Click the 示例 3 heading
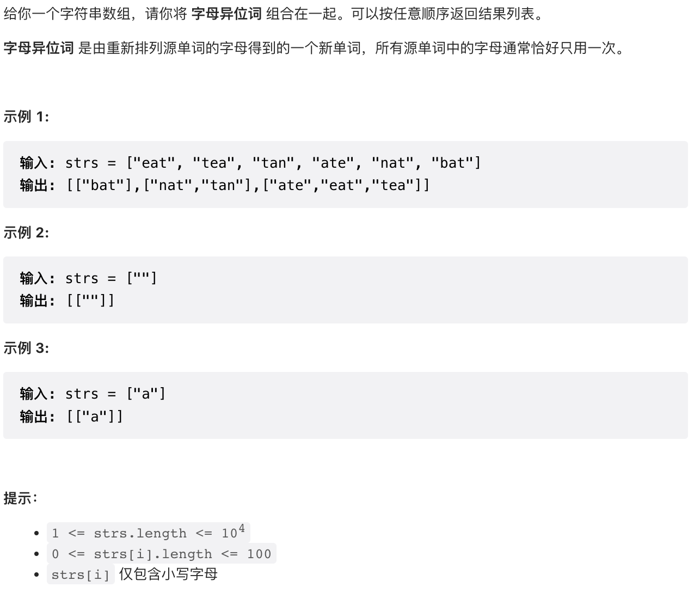Viewport: 700px width, 599px height. (26, 348)
